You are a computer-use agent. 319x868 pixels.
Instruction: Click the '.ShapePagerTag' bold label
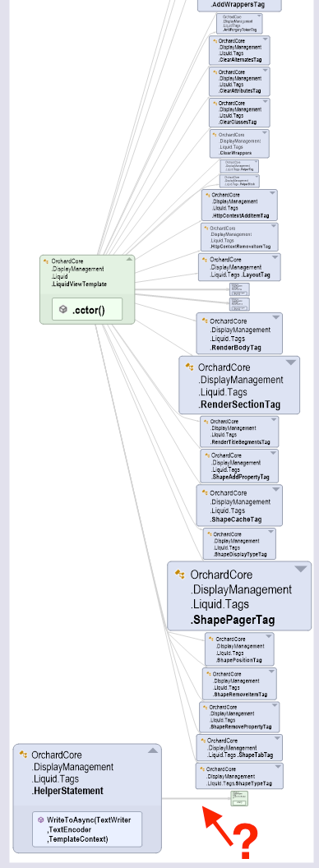233,620
